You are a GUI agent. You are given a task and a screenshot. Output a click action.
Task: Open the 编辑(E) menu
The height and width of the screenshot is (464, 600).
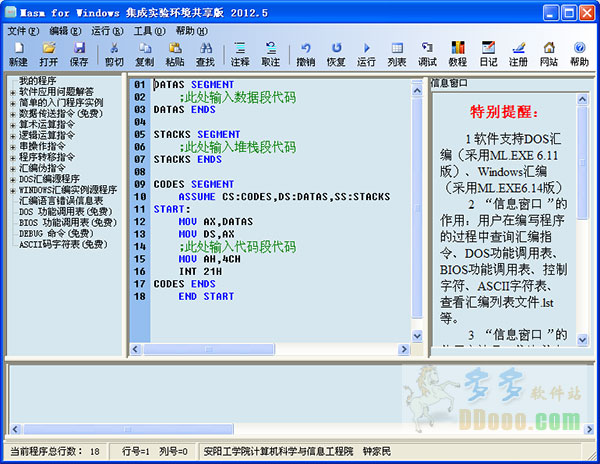coord(65,31)
